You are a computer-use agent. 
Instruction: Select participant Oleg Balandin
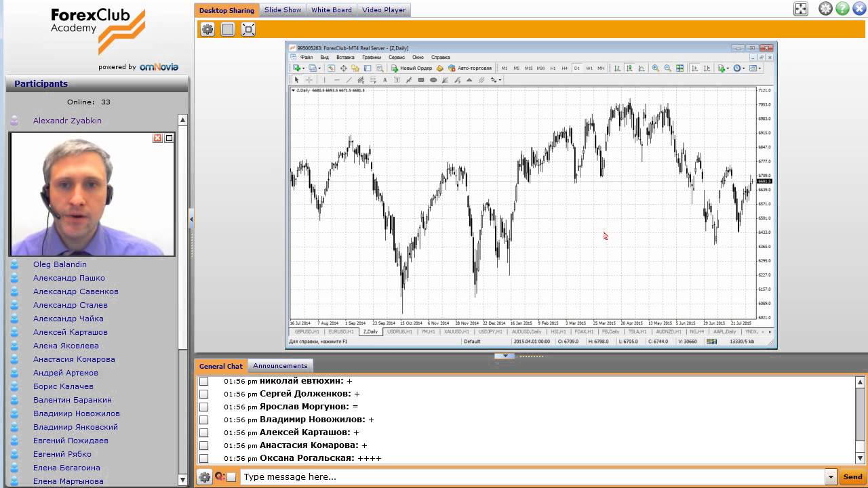(60, 264)
